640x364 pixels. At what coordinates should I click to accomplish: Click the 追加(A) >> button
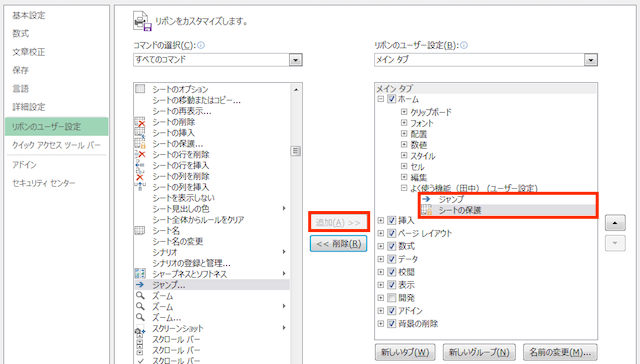[338, 222]
